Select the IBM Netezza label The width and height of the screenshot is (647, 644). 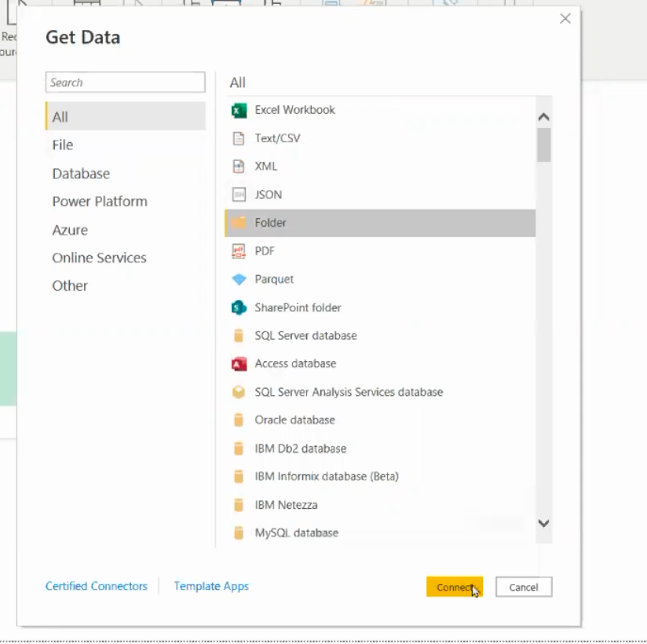(286, 505)
